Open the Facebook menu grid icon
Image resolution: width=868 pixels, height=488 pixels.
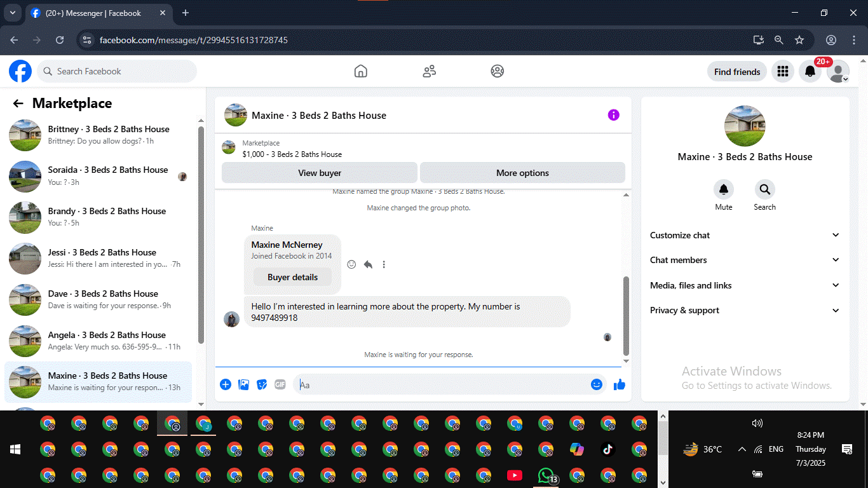pos(783,72)
